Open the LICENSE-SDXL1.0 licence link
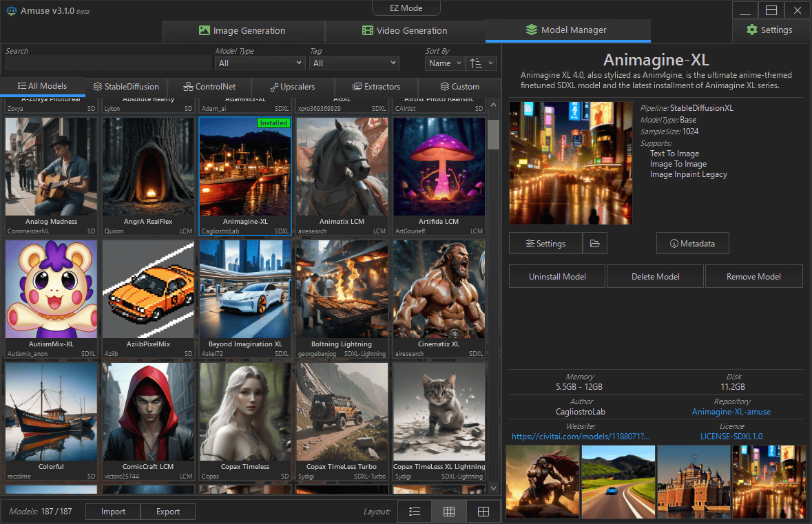The height and width of the screenshot is (524, 812). pyautogui.click(x=731, y=437)
